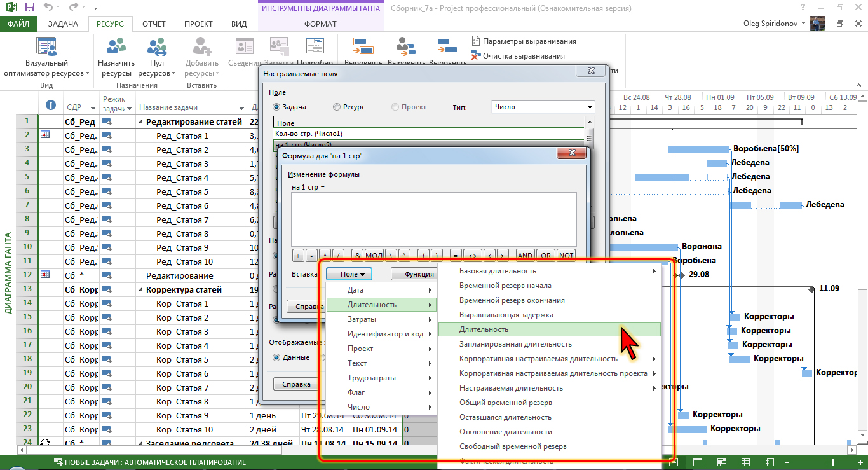Select Оставшаяся длительность menu item
868x470 pixels.
550,417
